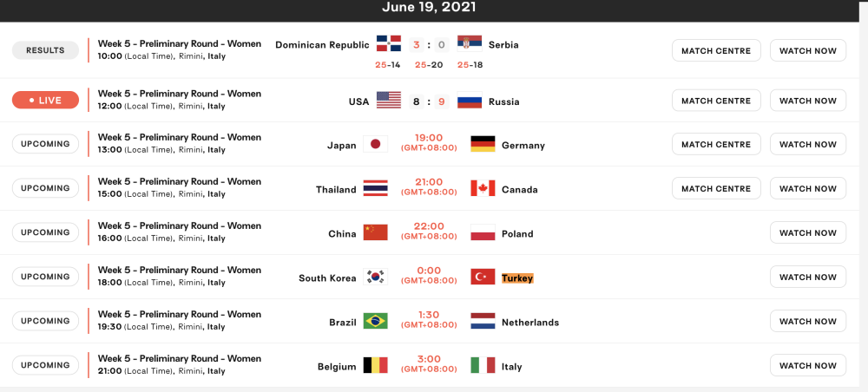The image size is (868, 392).
Task: Select the LIVE status badge
Action: (x=45, y=100)
